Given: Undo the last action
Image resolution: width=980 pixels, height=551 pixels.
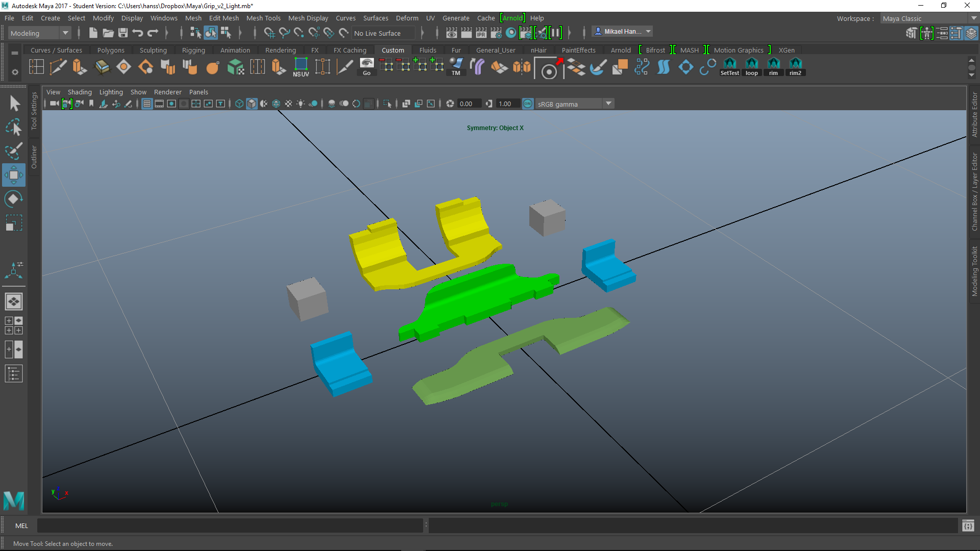Looking at the screenshot, I should 138,33.
